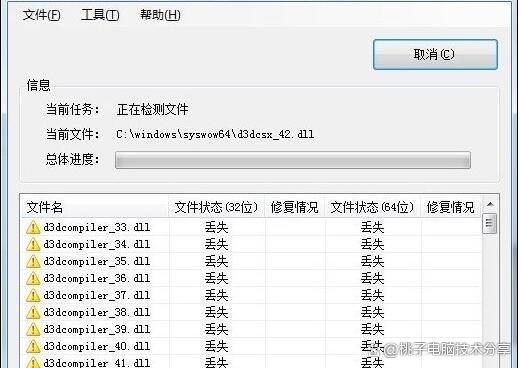
Task: Open the 帮助(H) menu
Action: pyautogui.click(x=160, y=15)
